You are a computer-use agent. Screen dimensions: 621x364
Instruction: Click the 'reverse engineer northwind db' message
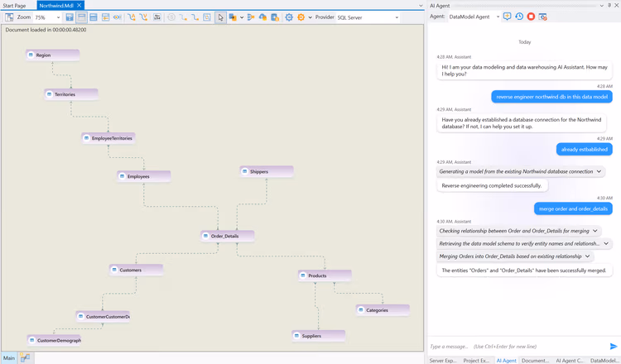coord(551,97)
